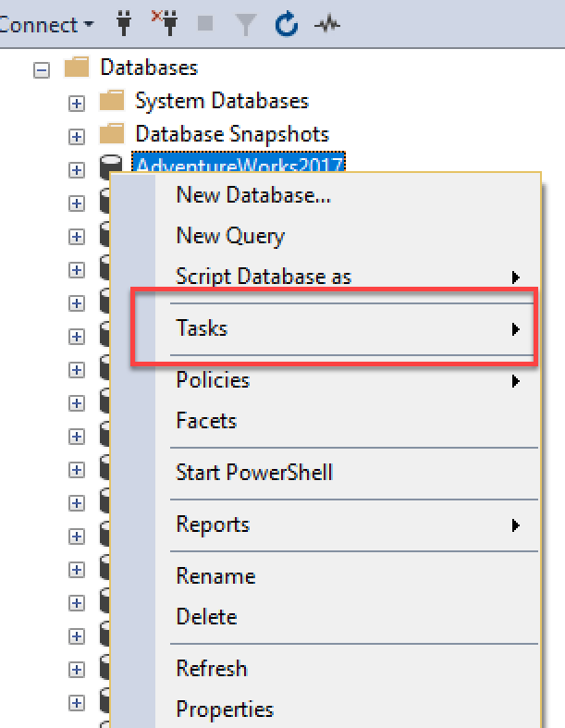The width and height of the screenshot is (565, 728).
Task: Open the Script Database as submenu
Action: (264, 276)
